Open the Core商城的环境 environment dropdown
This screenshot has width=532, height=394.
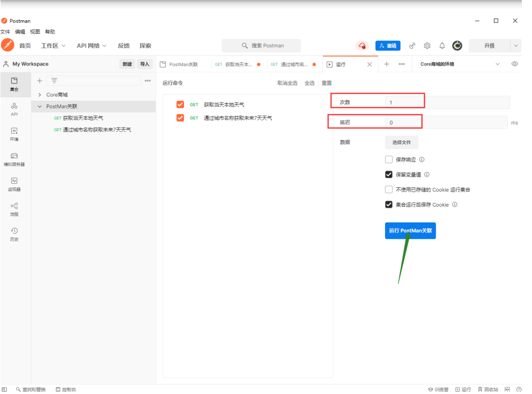(x=460, y=64)
